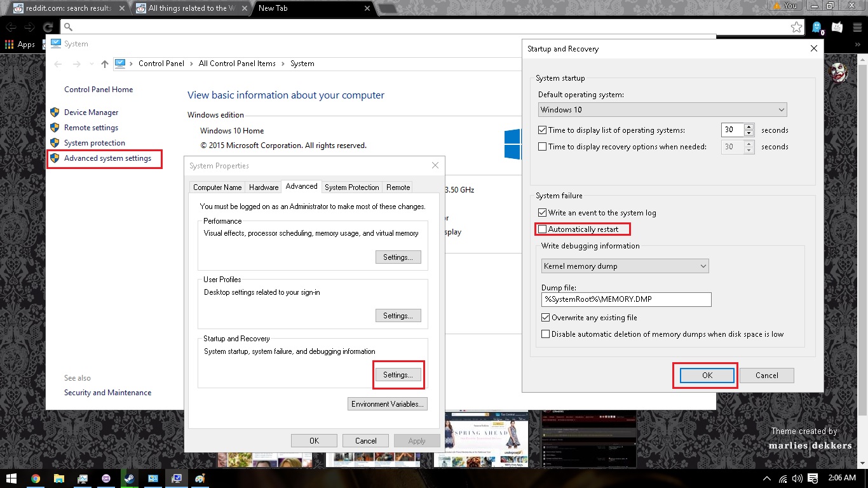Edit the Dump file path field
Screen dimensions: 868x488
click(627, 299)
